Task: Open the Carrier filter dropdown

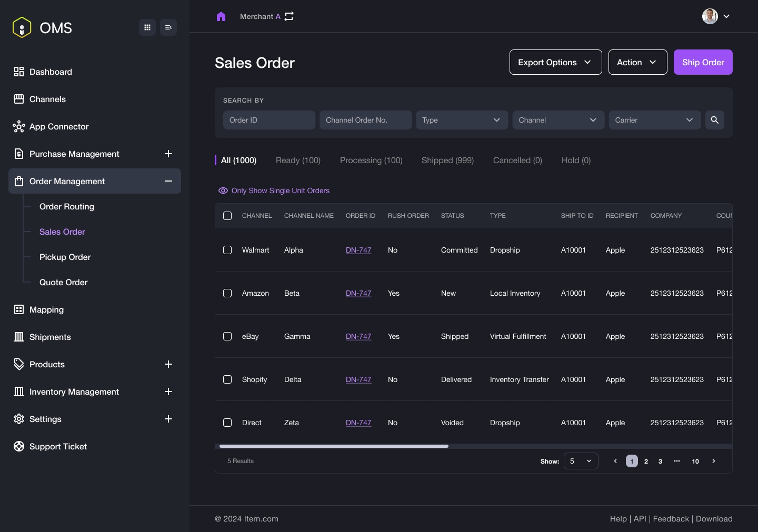Action: point(654,120)
